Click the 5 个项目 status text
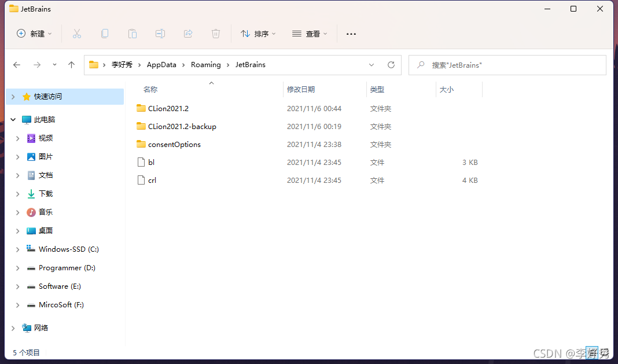The image size is (618, 364). click(x=26, y=352)
